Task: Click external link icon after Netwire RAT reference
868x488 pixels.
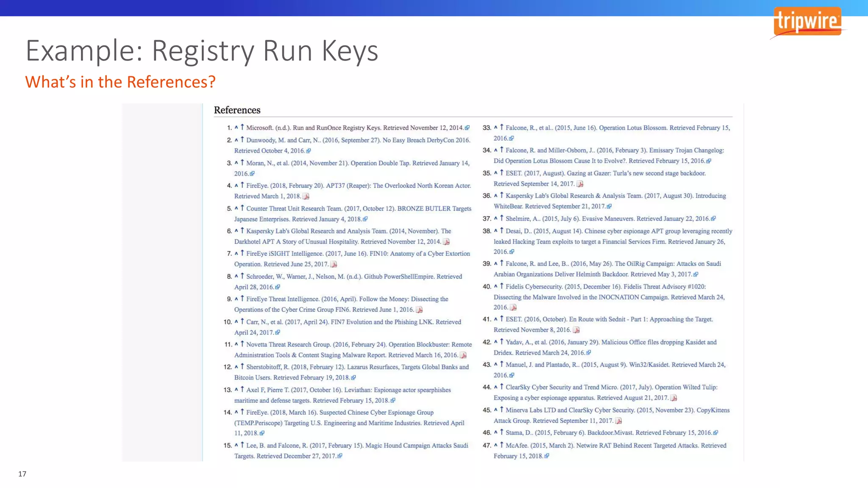Action: pos(547,456)
